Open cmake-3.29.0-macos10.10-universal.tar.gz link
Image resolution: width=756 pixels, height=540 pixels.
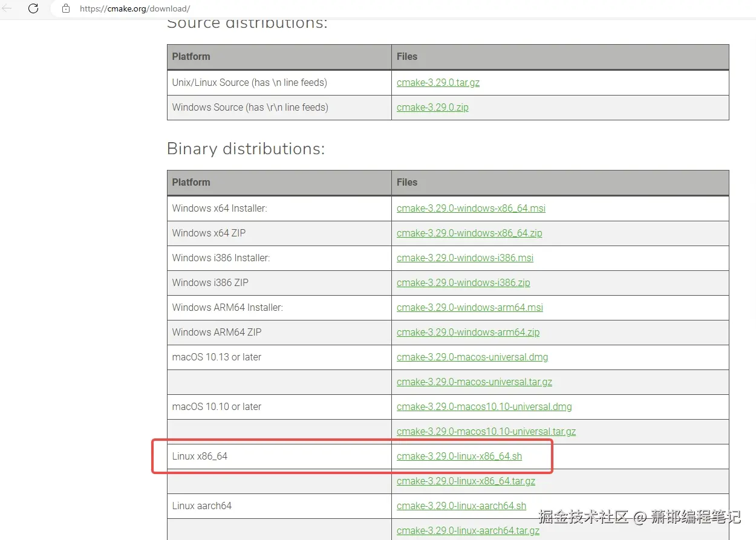(486, 431)
